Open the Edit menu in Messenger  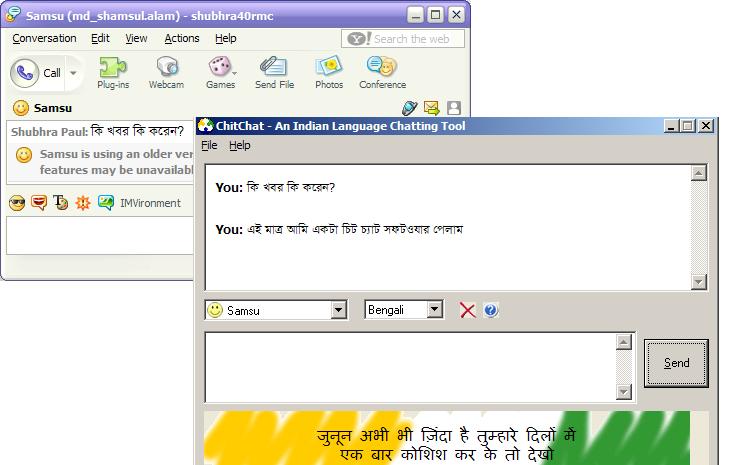pos(100,38)
